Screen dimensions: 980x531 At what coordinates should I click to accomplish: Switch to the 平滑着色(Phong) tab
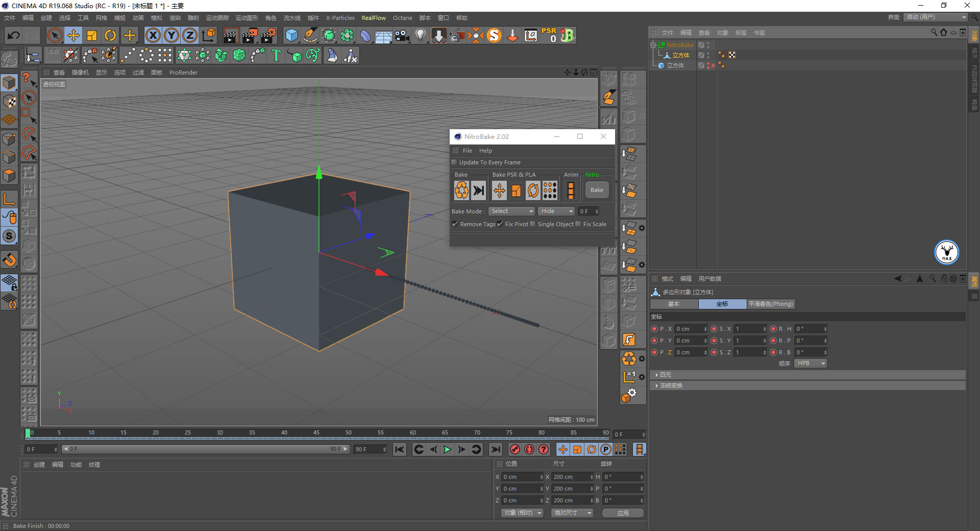pos(771,304)
